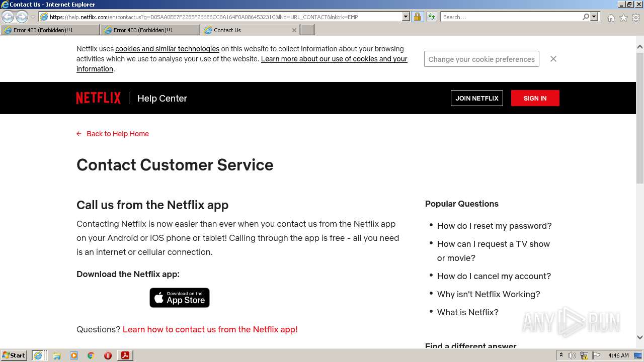Click the network tray icon
644x362 pixels.
(584, 355)
